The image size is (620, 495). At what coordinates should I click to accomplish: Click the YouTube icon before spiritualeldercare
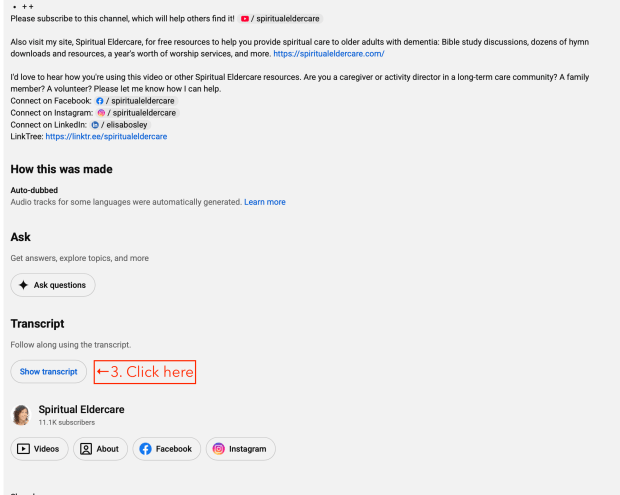click(x=245, y=19)
